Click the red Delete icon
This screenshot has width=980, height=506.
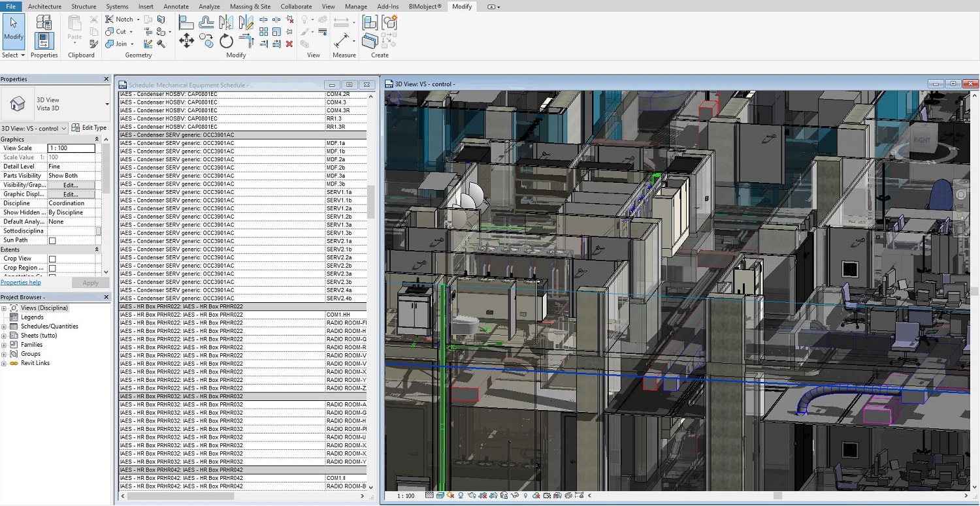[x=289, y=44]
